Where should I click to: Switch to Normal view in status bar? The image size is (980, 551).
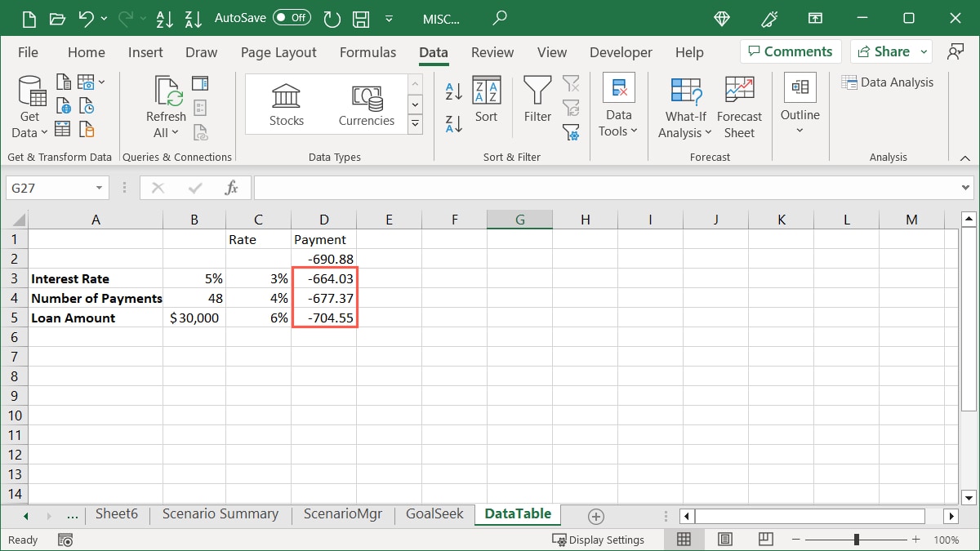click(x=684, y=539)
